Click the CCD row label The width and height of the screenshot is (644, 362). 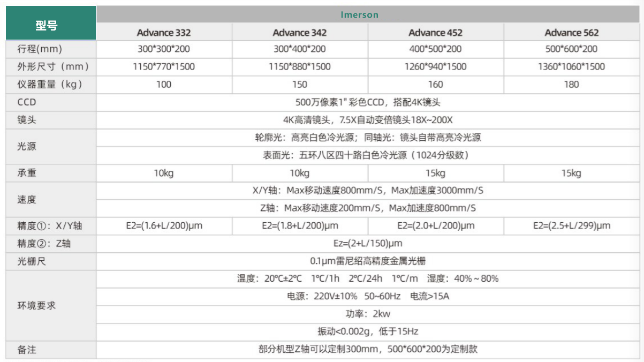[27, 102]
